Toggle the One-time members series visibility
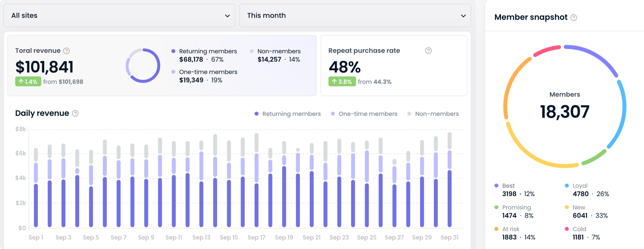Image resolution: width=644 pixels, height=249 pixels. pos(364,114)
